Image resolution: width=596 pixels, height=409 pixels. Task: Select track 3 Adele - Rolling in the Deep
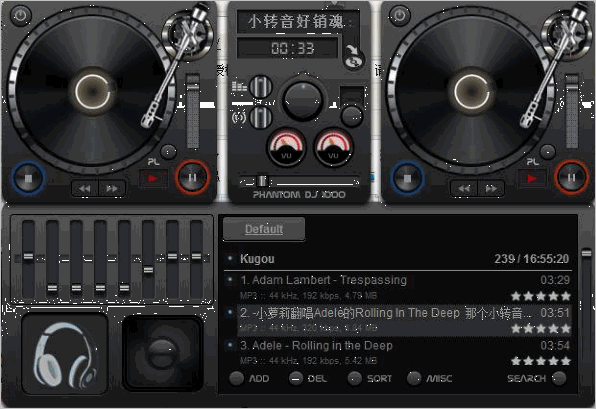pyautogui.click(x=398, y=353)
